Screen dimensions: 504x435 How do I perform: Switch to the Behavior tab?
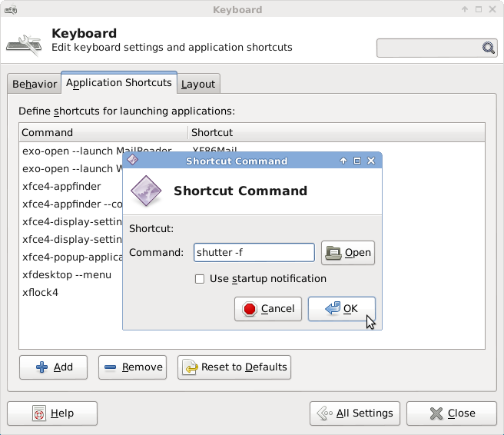(35, 84)
